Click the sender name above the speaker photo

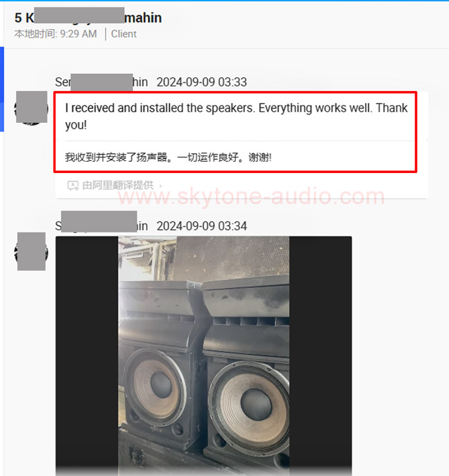point(102,226)
